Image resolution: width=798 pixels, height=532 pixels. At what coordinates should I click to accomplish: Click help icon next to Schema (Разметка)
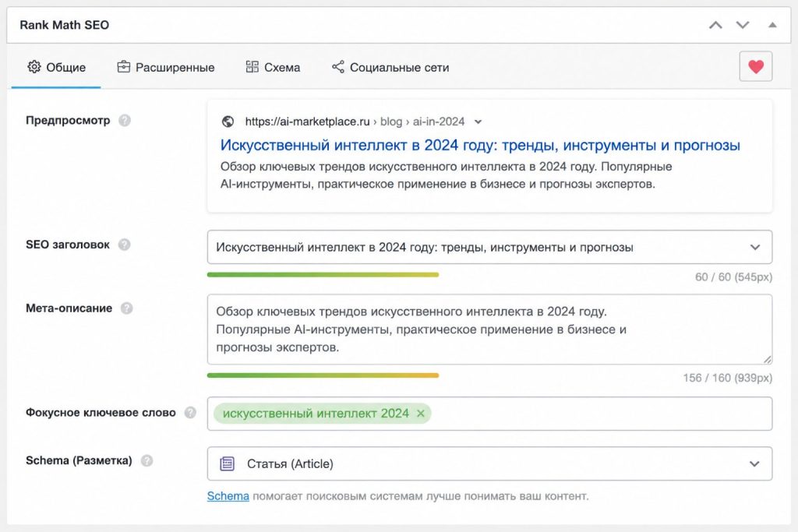[147, 461]
